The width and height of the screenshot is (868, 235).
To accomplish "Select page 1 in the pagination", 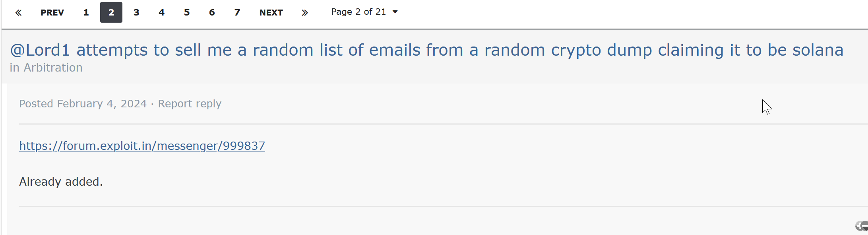I will tap(86, 13).
